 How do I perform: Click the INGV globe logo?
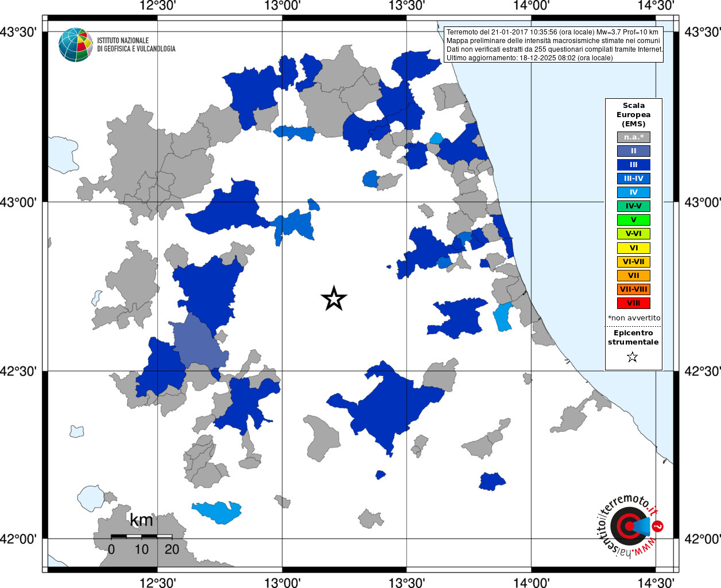[75, 45]
